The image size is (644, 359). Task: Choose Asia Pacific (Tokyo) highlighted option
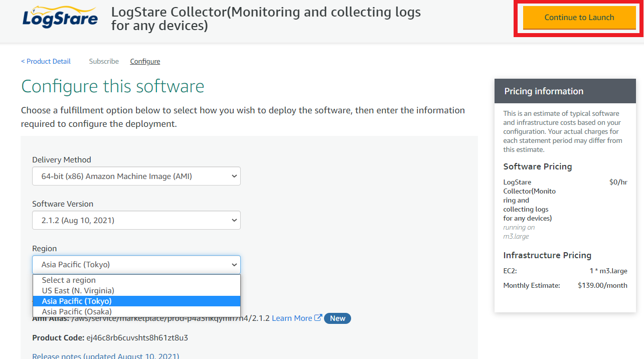click(x=136, y=301)
